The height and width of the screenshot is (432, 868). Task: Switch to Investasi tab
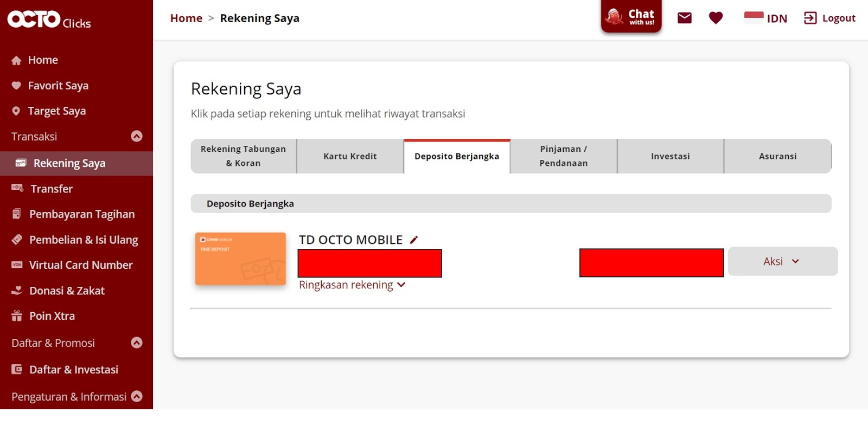[671, 156]
